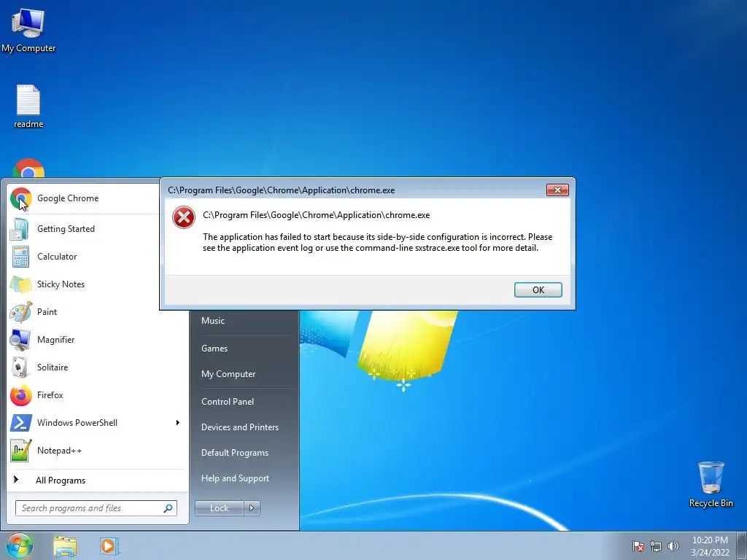Open Games in Start menu
This screenshot has height=560, width=747.
[214, 349]
